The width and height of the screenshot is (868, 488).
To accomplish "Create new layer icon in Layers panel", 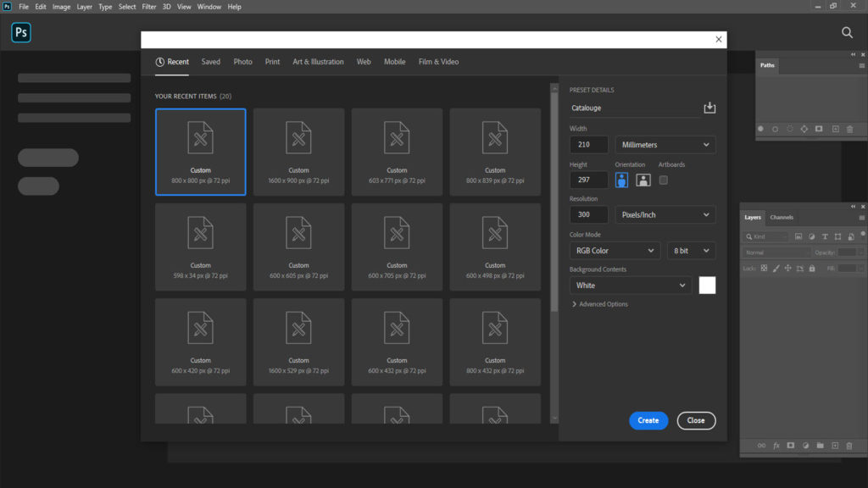I will pos(835,446).
